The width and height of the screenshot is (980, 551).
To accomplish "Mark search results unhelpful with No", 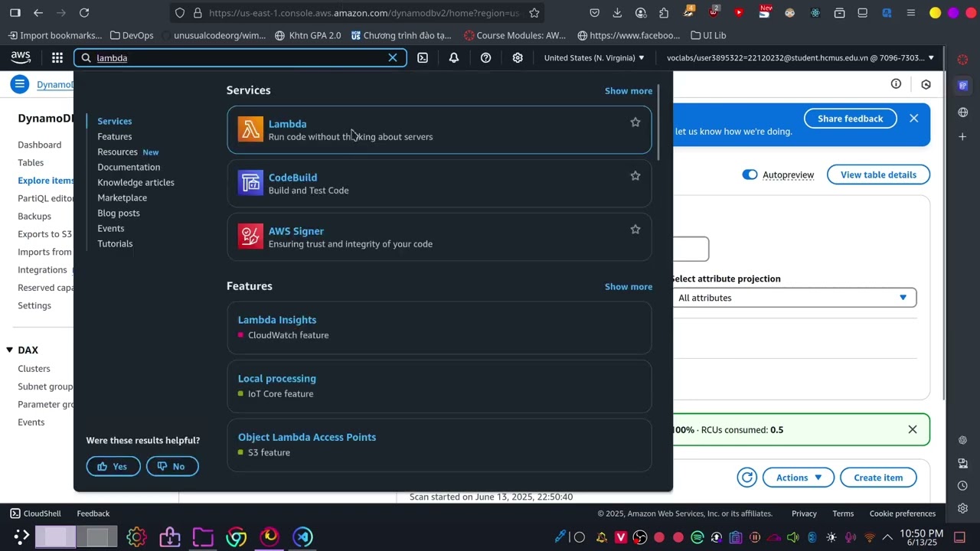I will click(172, 466).
